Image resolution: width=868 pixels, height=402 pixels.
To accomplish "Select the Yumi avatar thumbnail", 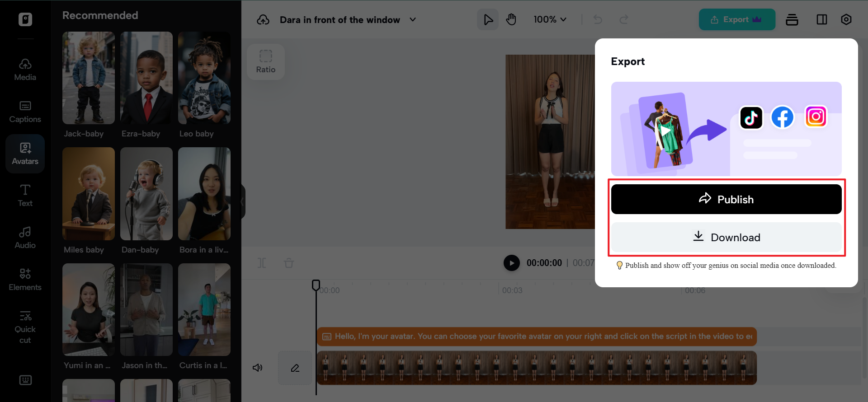I will click(89, 310).
